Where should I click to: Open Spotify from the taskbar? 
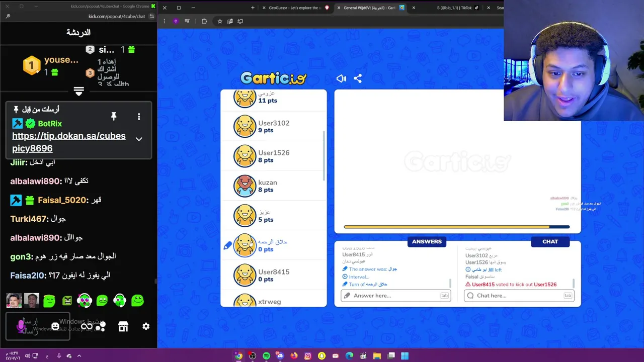coord(266,356)
